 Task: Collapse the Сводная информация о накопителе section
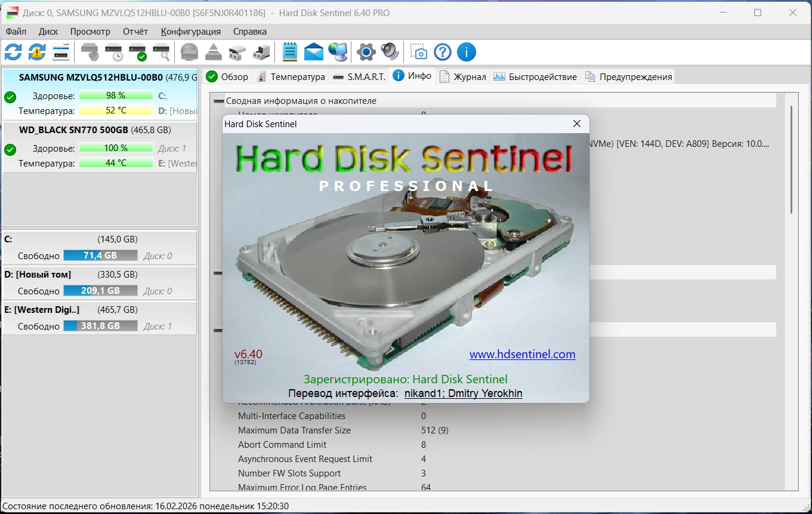(218, 101)
